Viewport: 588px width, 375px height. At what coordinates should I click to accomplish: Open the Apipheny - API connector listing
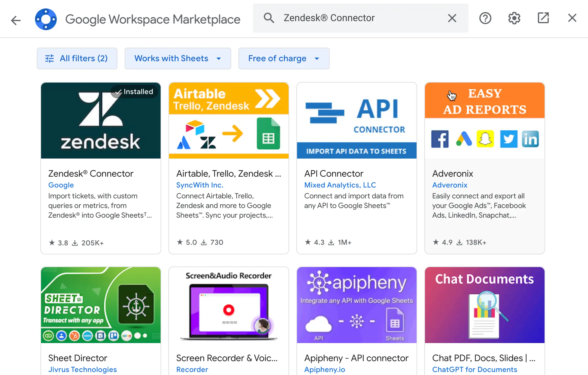(x=356, y=358)
